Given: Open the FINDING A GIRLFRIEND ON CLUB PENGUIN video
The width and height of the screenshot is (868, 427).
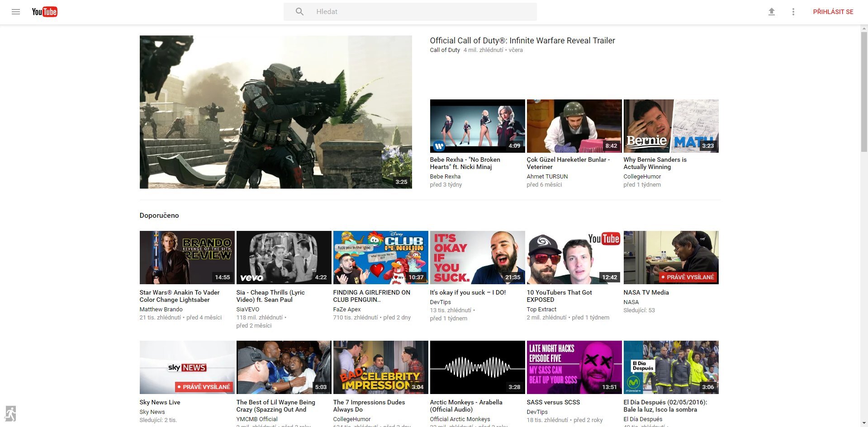Looking at the screenshot, I should coord(380,258).
